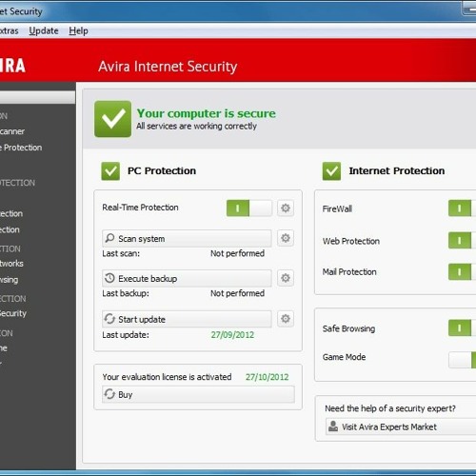Open Scan system settings gear

(x=286, y=238)
